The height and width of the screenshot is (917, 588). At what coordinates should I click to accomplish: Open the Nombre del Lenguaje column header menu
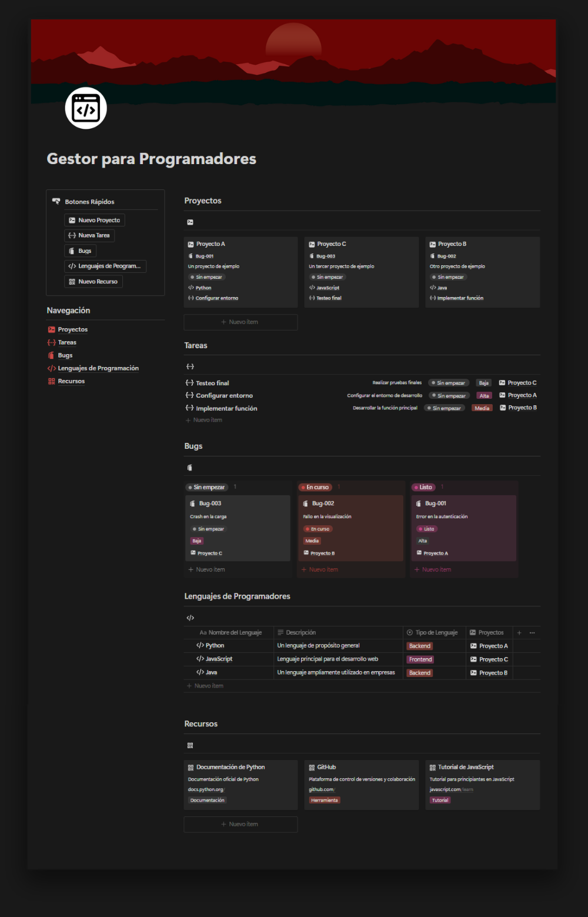235,633
